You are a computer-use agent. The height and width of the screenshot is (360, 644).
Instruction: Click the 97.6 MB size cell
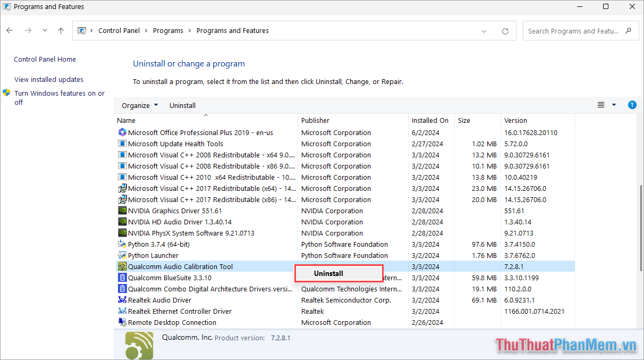click(x=484, y=244)
